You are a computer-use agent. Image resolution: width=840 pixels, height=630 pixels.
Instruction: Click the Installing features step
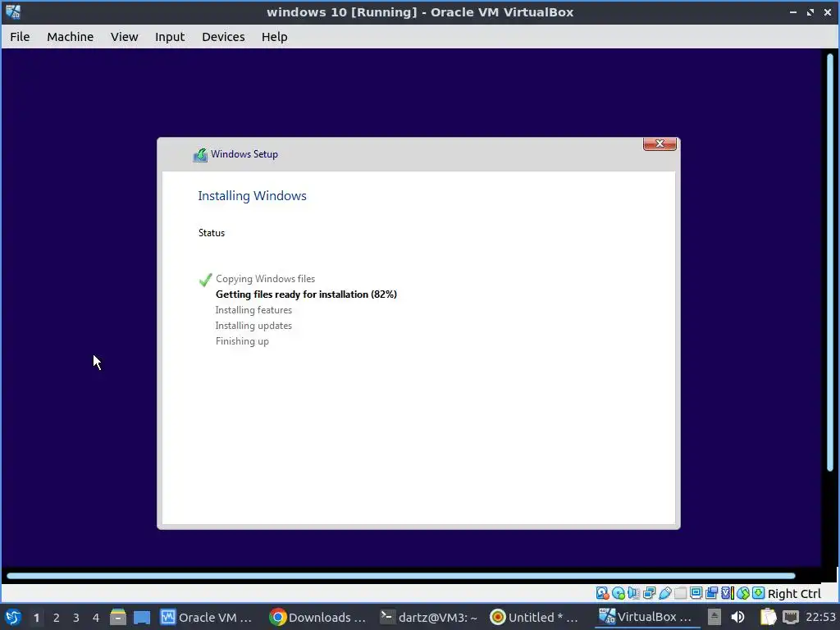[x=253, y=309]
